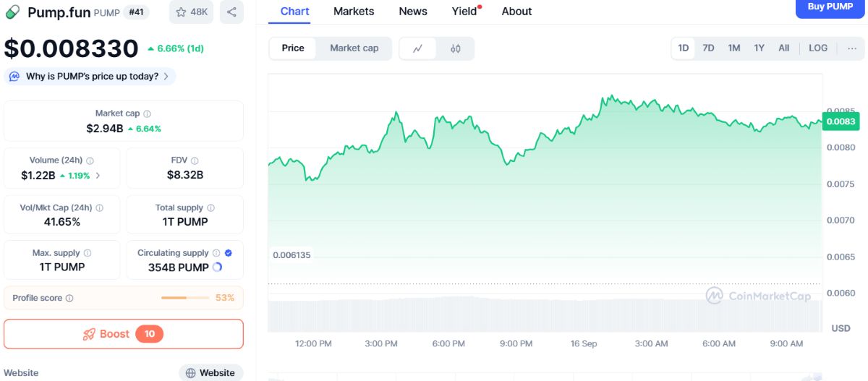Expand Why is PUMP's price up today
Viewport: 868px width, 381px height.
coord(90,76)
